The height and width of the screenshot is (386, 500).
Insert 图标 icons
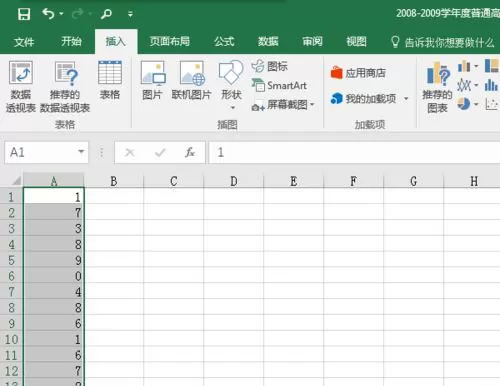coord(270,66)
